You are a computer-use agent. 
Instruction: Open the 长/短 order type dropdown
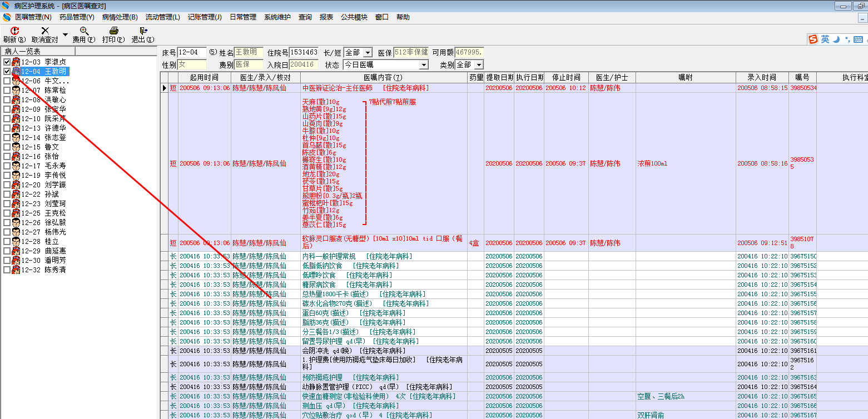click(368, 52)
